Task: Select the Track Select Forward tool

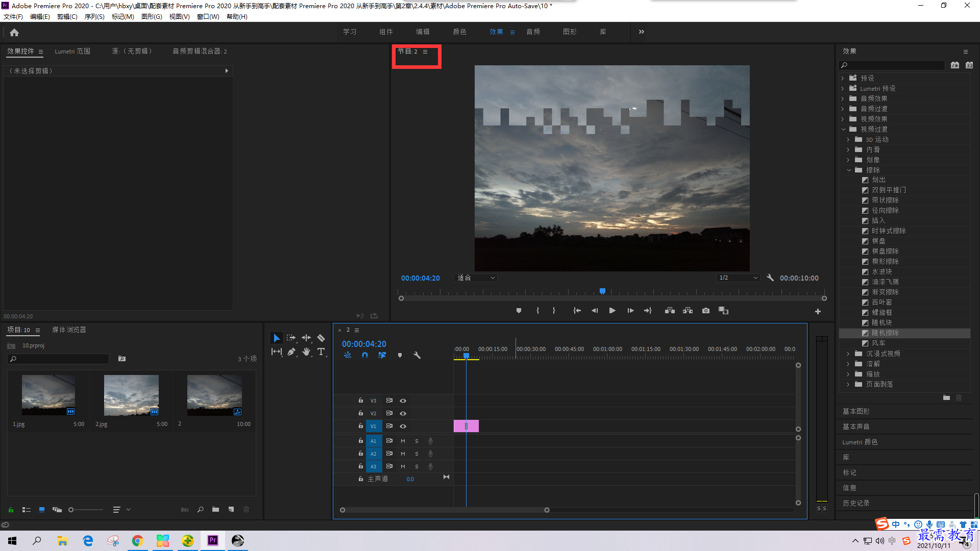Action: tap(291, 337)
